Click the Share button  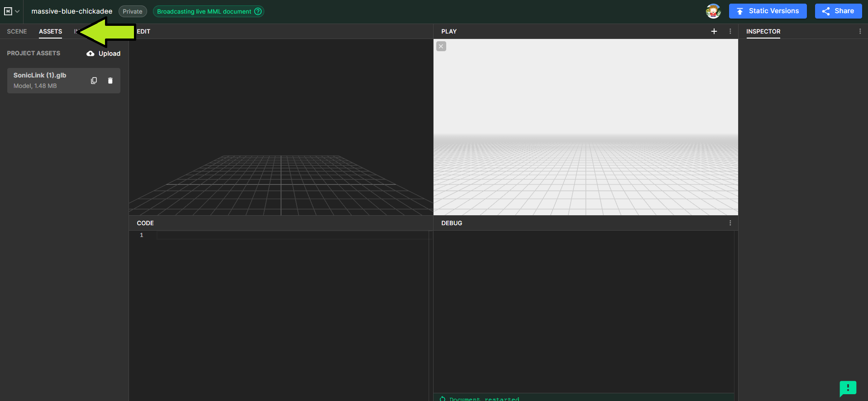click(838, 11)
